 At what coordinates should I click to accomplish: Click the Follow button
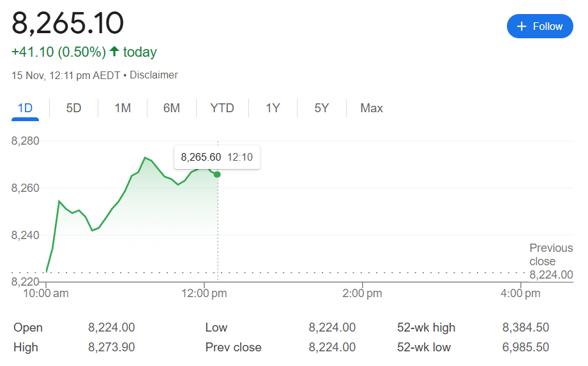[539, 26]
